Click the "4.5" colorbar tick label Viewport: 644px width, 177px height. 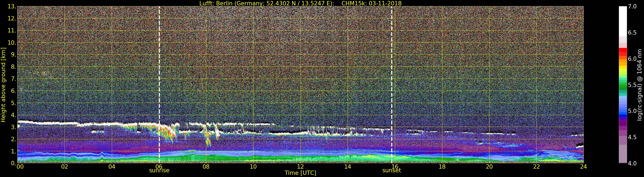pyautogui.click(x=632, y=137)
